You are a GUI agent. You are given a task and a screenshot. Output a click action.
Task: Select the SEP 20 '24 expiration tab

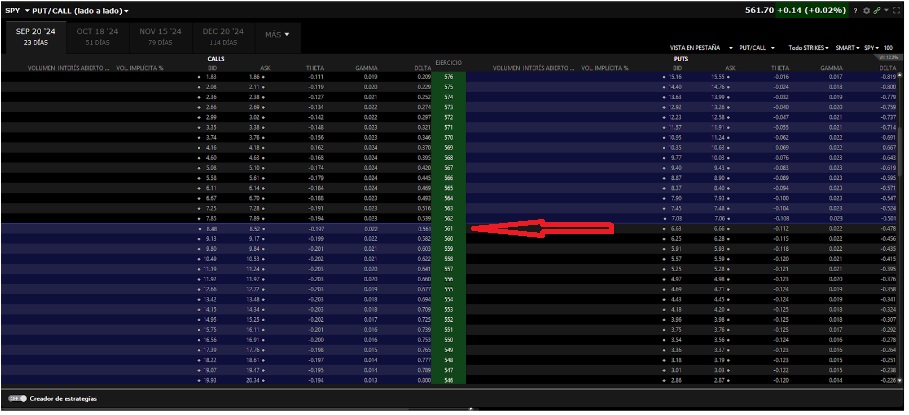click(x=36, y=35)
